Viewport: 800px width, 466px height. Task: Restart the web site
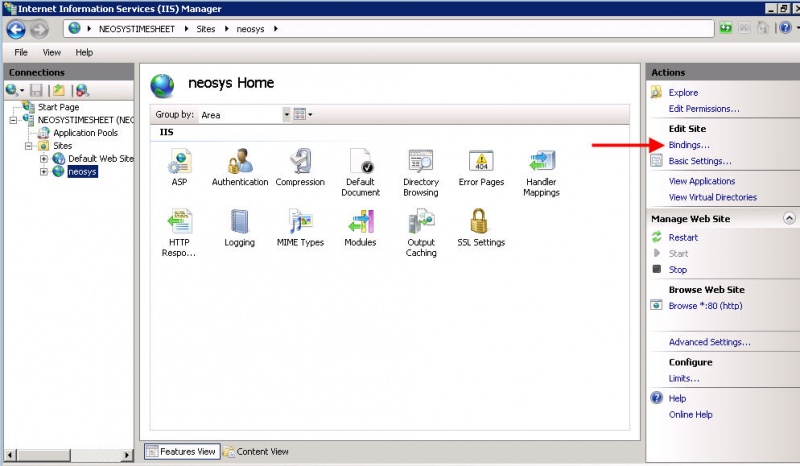pyautogui.click(x=683, y=237)
